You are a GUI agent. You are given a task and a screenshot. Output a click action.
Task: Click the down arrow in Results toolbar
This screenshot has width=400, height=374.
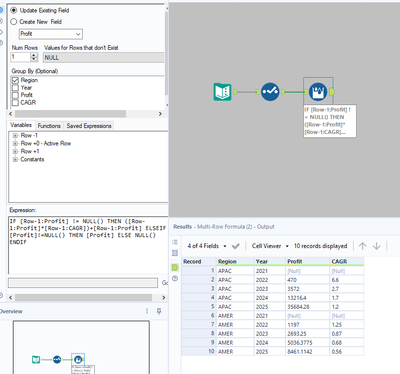point(376,246)
